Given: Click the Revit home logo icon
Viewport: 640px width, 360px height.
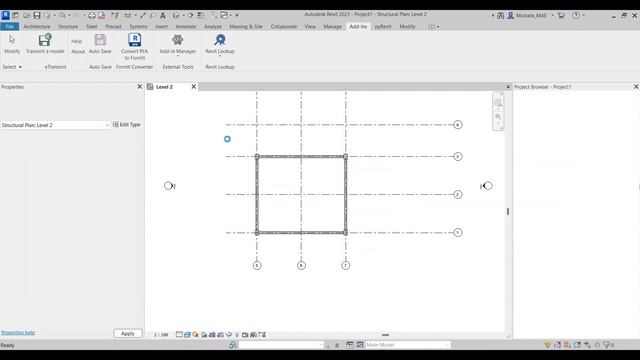Looking at the screenshot, I should click(x=6, y=15).
